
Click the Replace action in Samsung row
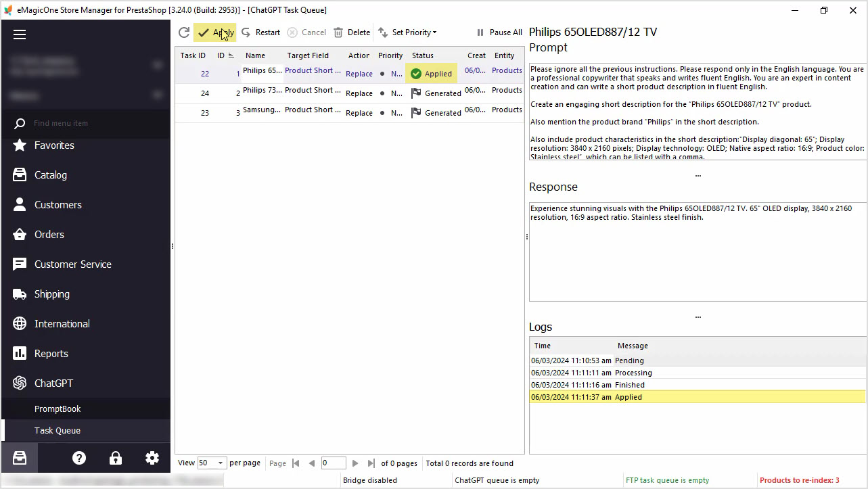coord(359,113)
